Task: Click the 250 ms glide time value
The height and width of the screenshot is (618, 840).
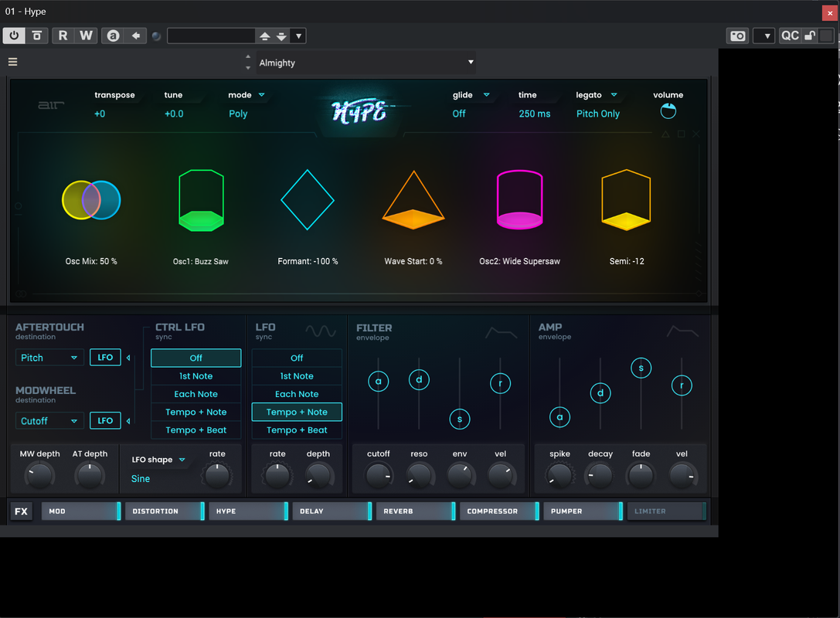Action: click(x=535, y=114)
